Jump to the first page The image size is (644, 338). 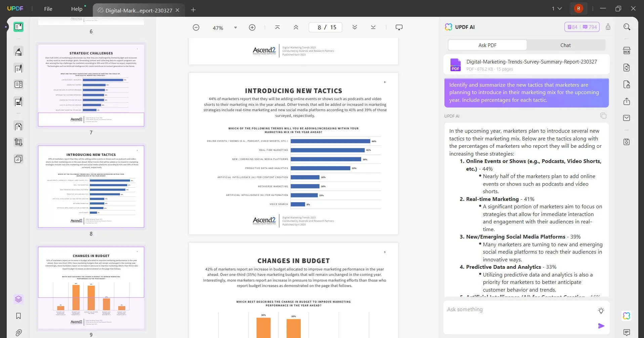[277, 28]
